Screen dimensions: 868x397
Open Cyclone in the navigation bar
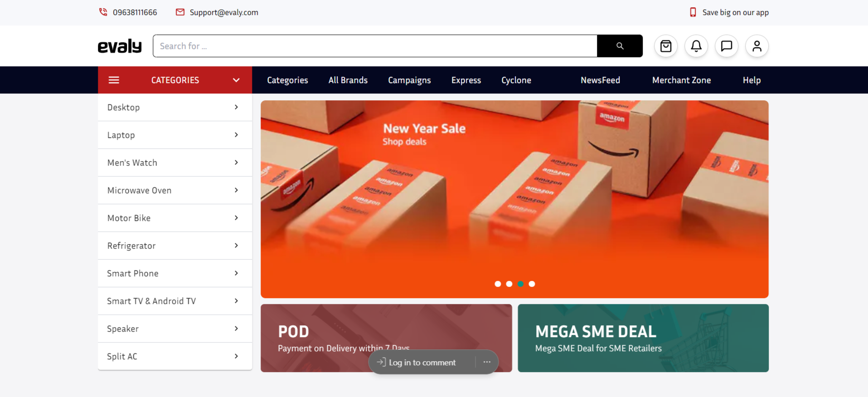point(516,80)
